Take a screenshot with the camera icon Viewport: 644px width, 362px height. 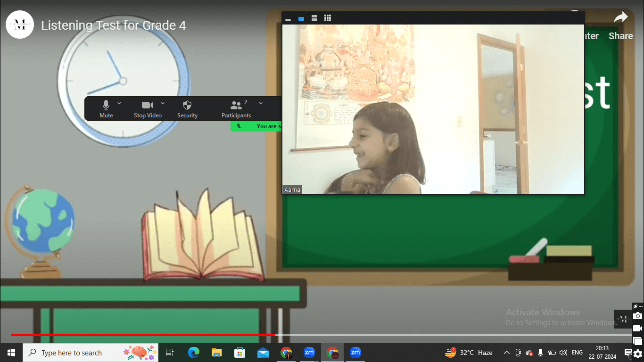point(637,316)
